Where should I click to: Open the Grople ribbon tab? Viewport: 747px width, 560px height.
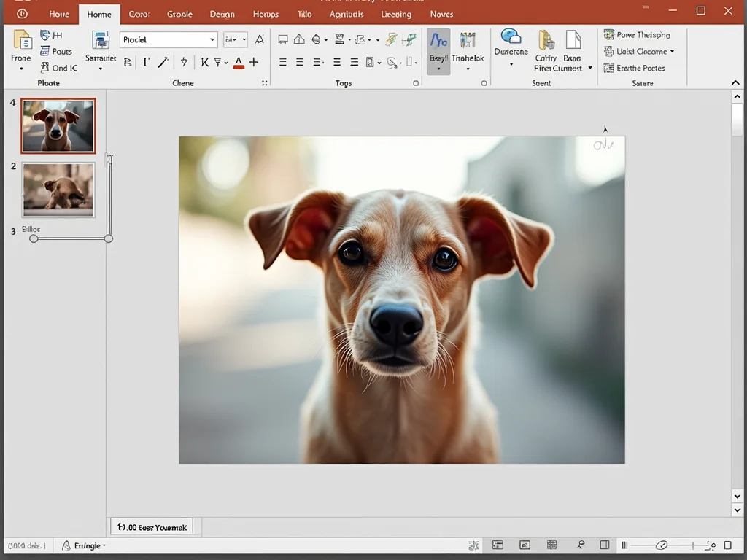point(179,14)
